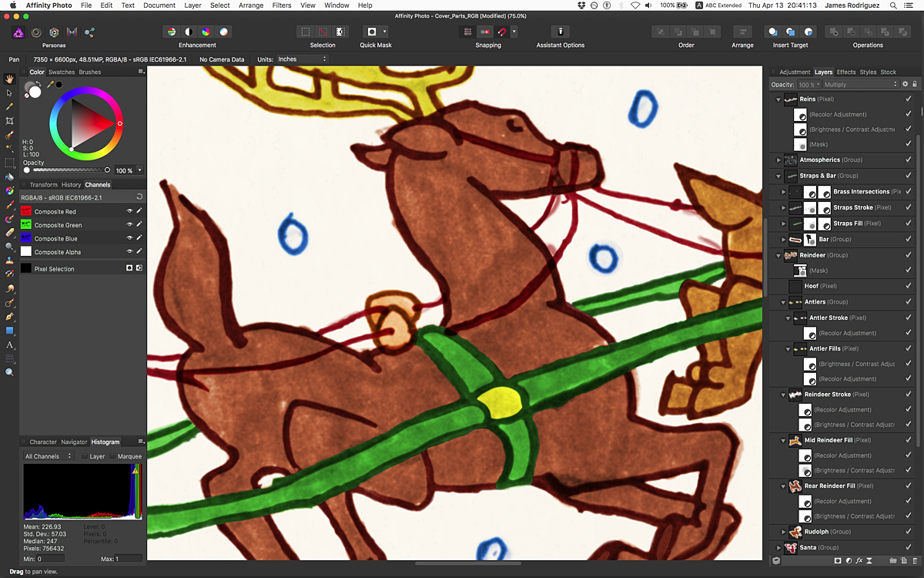Open the Snapping options dropdown arrow
The width and height of the screenshot is (924, 578).
pyautogui.click(x=514, y=32)
